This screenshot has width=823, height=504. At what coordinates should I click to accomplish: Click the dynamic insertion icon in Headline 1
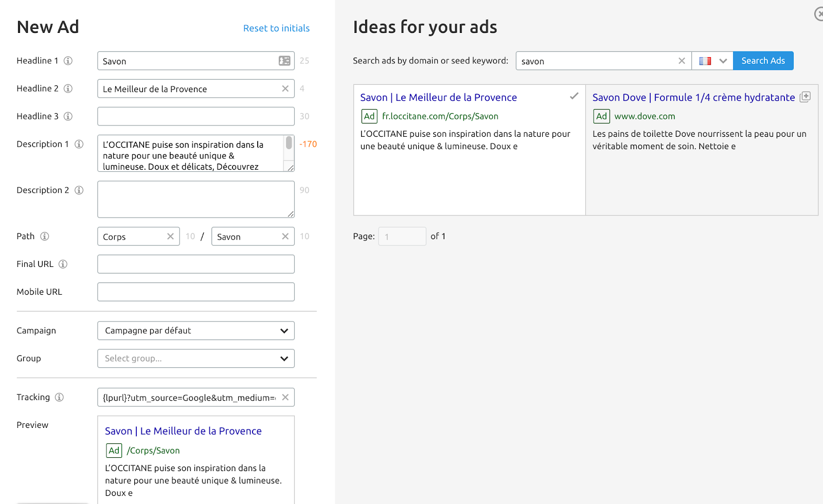coord(284,61)
